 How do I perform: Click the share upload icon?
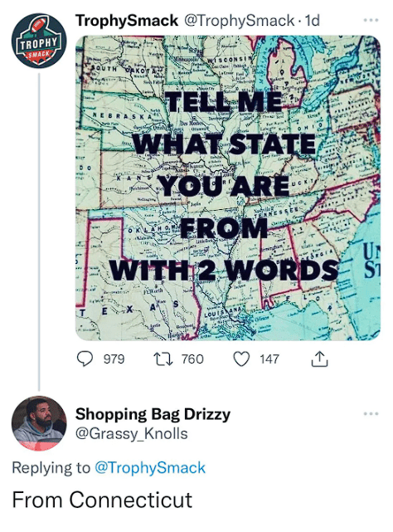[319, 359]
